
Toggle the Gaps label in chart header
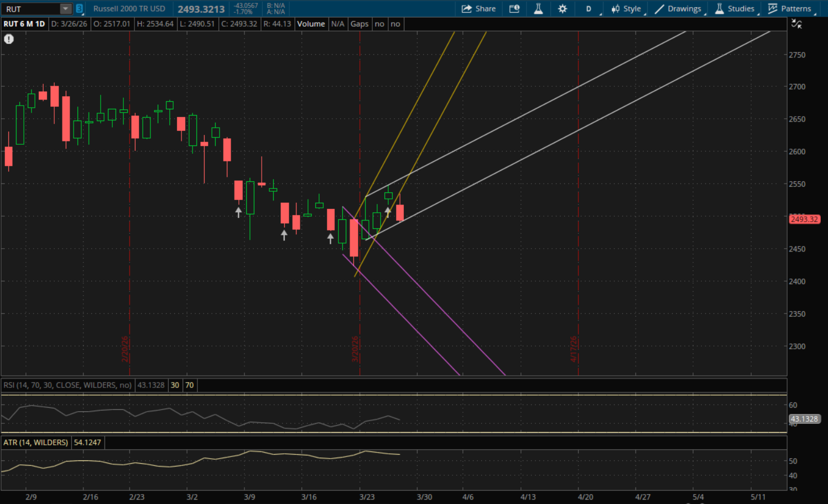(x=360, y=24)
